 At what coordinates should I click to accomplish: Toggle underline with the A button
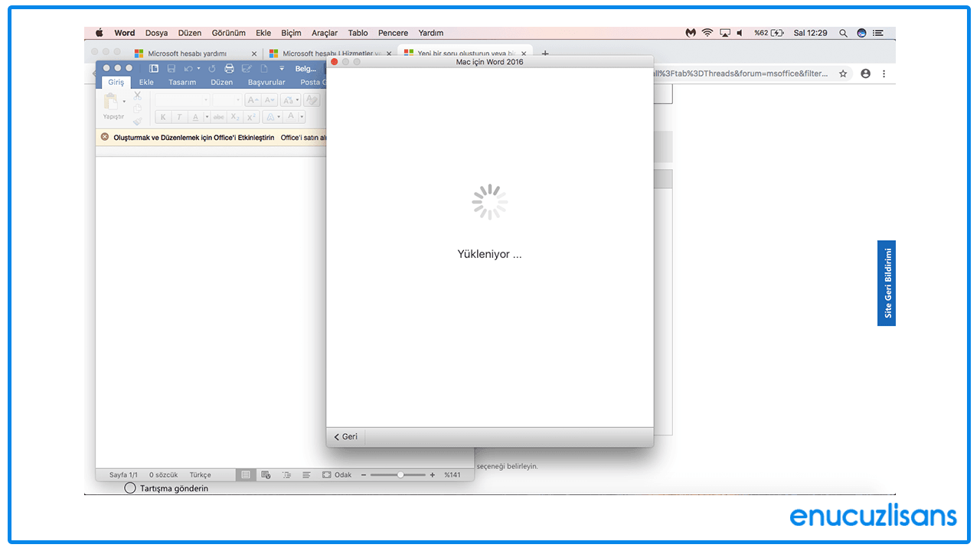tap(196, 117)
